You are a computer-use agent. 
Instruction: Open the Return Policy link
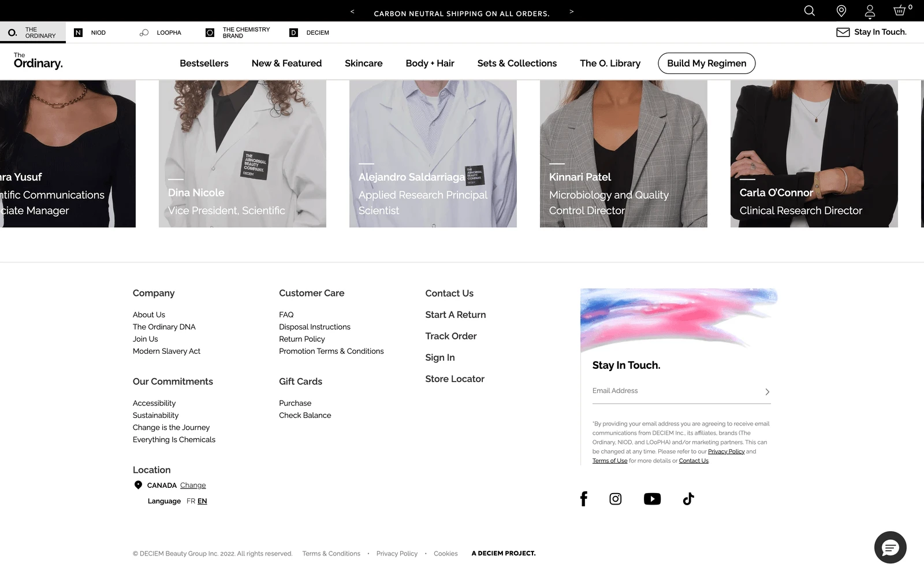click(302, 339)
